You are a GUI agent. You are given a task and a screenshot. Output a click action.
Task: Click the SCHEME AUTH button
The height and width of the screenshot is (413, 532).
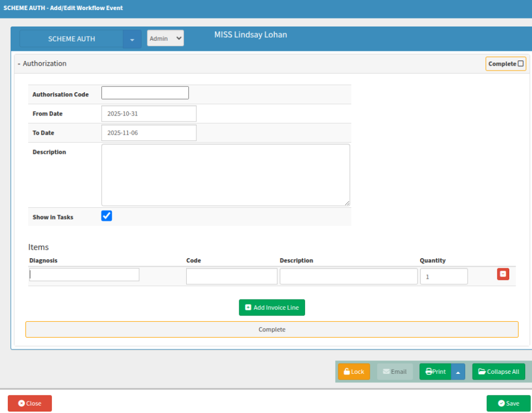[x=71, y=39]
